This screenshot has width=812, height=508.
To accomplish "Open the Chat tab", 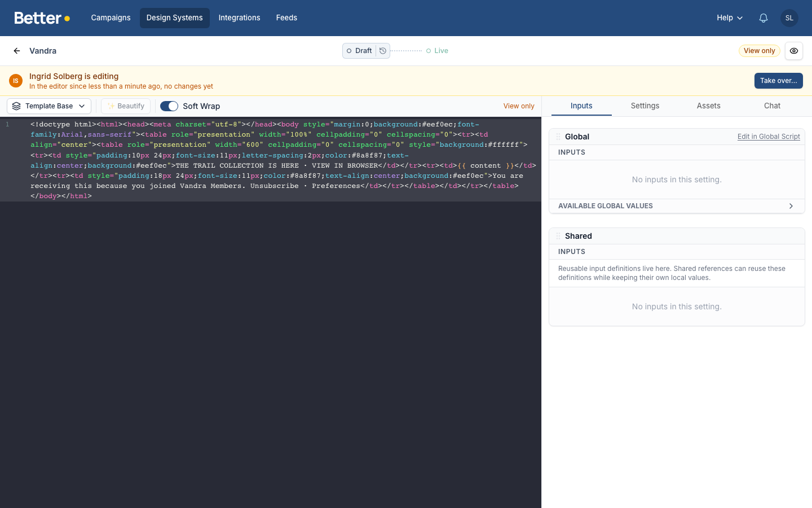I will point(772,106).
